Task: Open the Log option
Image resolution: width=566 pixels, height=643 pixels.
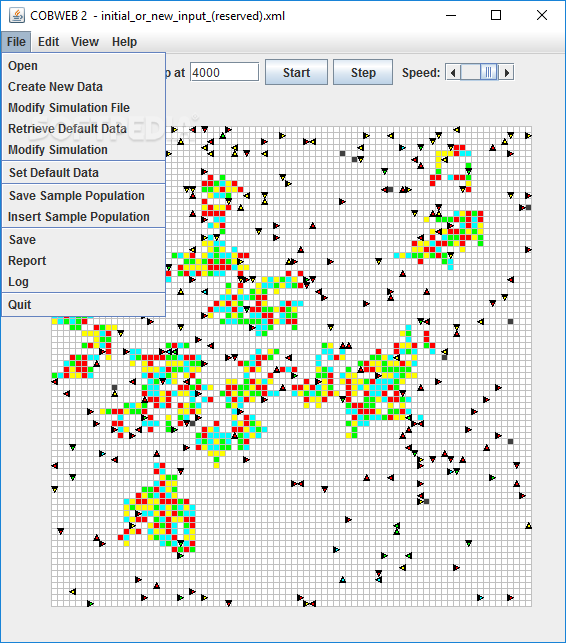Action: click(84, 282)
